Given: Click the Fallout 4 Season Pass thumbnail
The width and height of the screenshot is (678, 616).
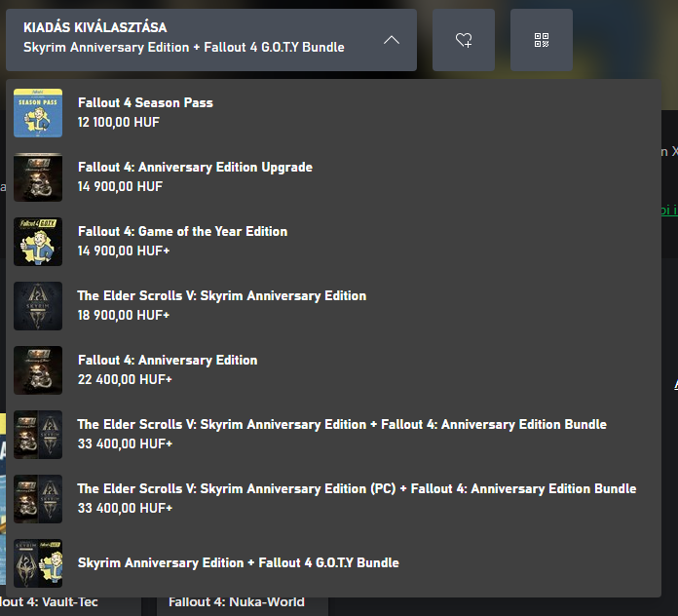Looking at the screenshot, I should 38,113.
